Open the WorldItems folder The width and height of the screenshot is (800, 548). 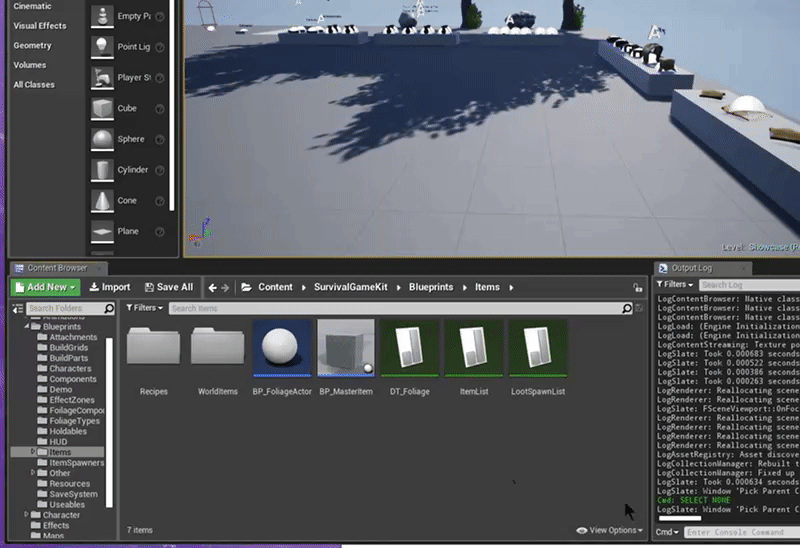pos(218,346)
